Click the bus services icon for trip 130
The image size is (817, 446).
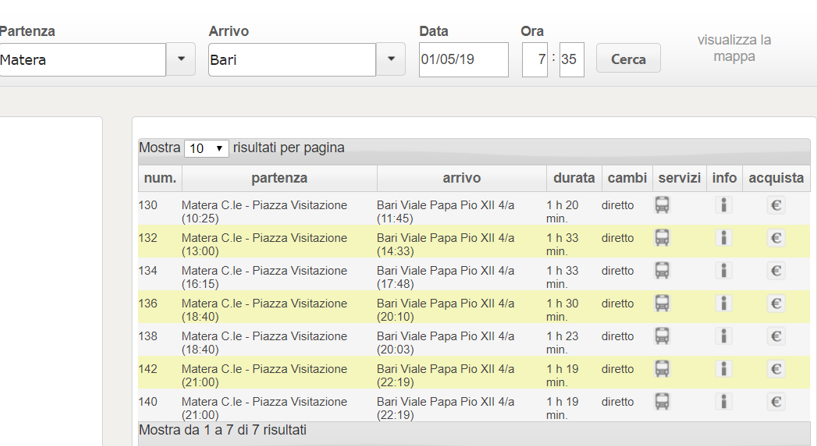[662, 205]
